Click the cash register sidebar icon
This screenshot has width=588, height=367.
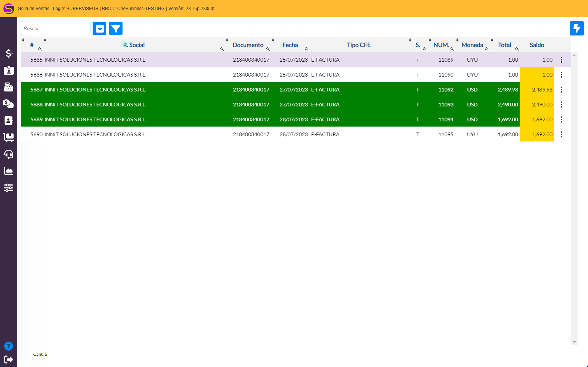(9, 87)
